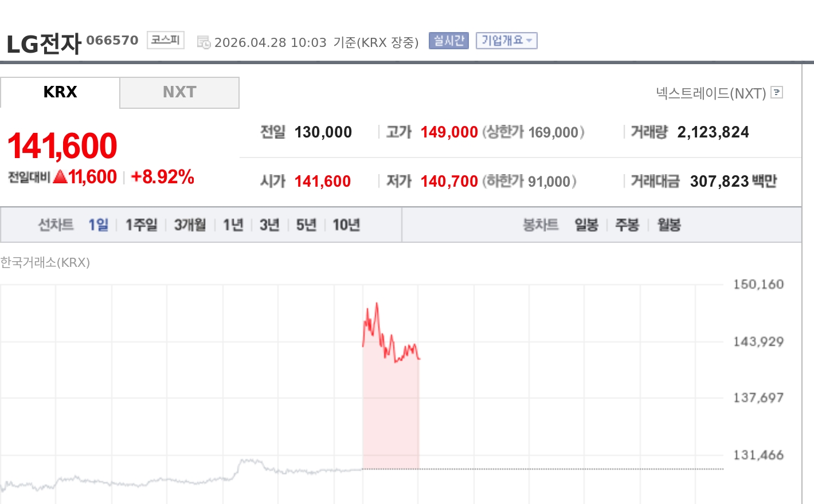Switch to the KRX tab

pyautogui.click(x=60, y=92)
